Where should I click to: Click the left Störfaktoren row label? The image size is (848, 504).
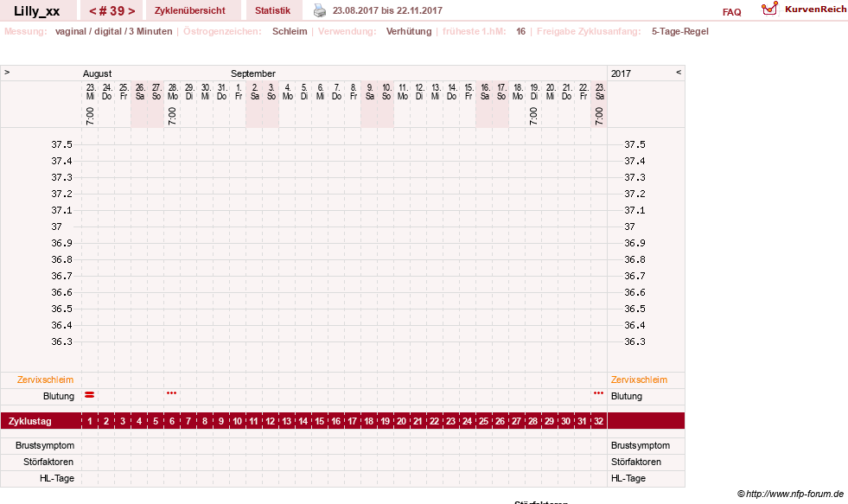tap(48, 462)
